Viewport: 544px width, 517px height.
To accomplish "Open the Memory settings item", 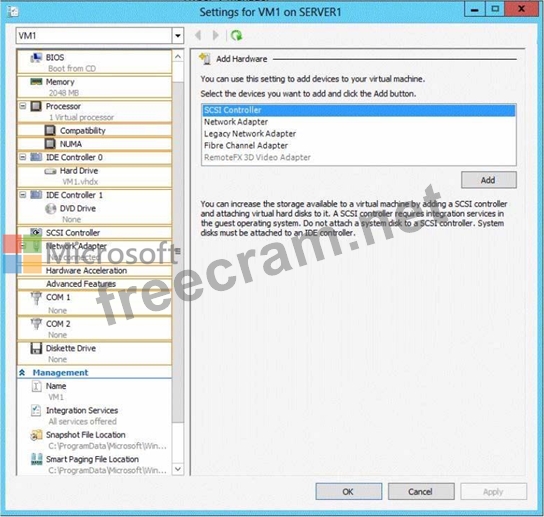I will click(x=94, y=87).
